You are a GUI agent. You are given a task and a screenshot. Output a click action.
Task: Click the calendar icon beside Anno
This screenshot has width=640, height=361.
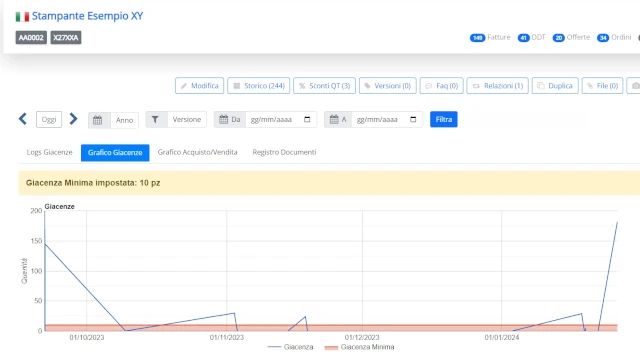click(98, 120)
